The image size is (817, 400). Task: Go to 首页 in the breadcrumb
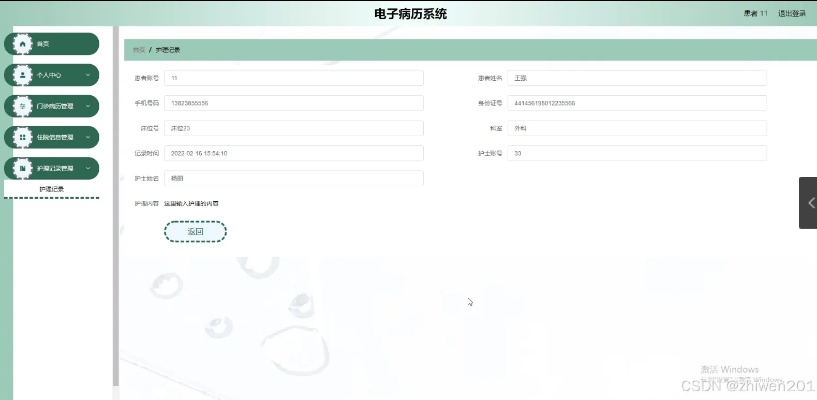tap(139, 50)
